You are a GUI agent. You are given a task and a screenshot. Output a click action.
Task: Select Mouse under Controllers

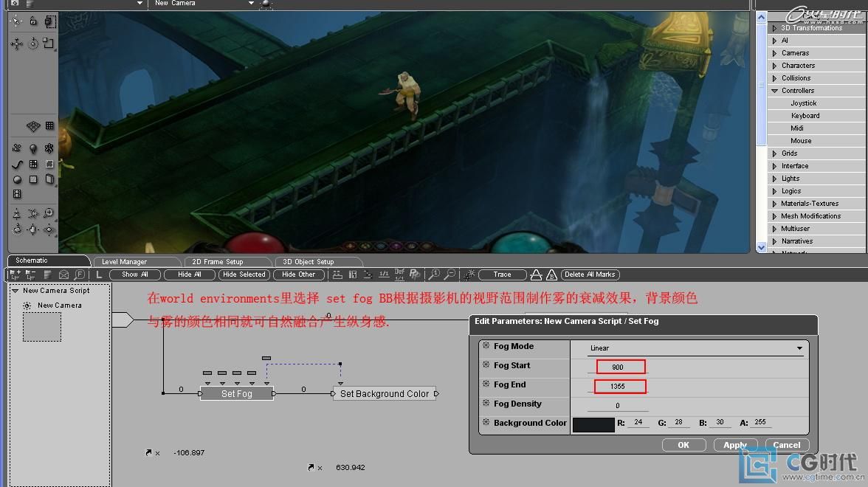click(x=800, y=141)
